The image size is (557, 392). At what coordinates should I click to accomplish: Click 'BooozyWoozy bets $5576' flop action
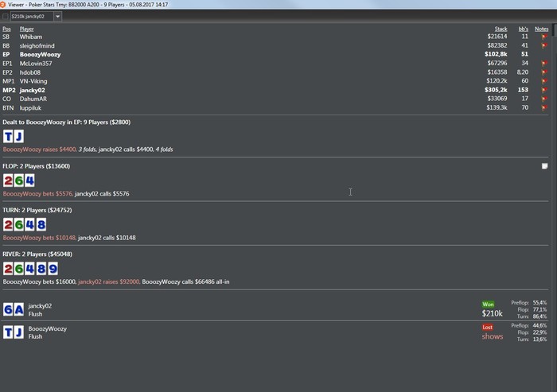pos(37,193)
